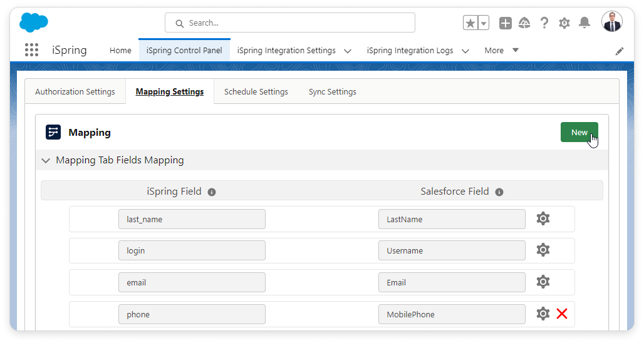
Task: Expand iSpring Integration Settings menu chevron
Action: 348,51
